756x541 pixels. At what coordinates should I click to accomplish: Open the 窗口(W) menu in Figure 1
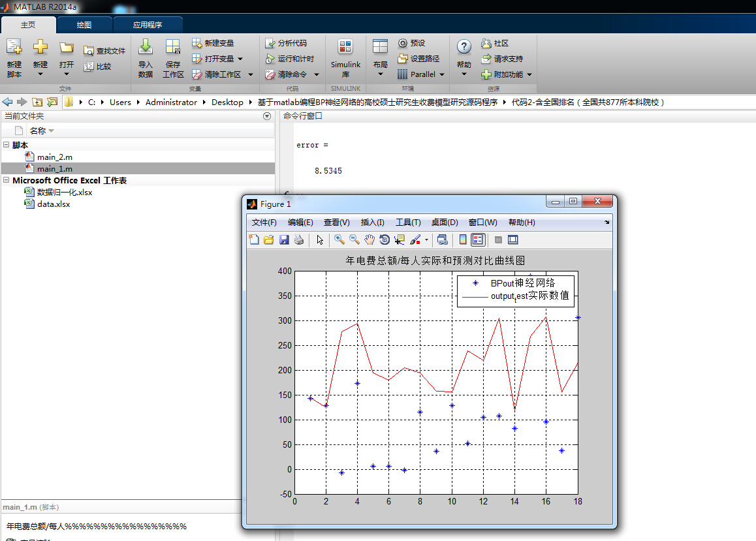tap(482, 222)
